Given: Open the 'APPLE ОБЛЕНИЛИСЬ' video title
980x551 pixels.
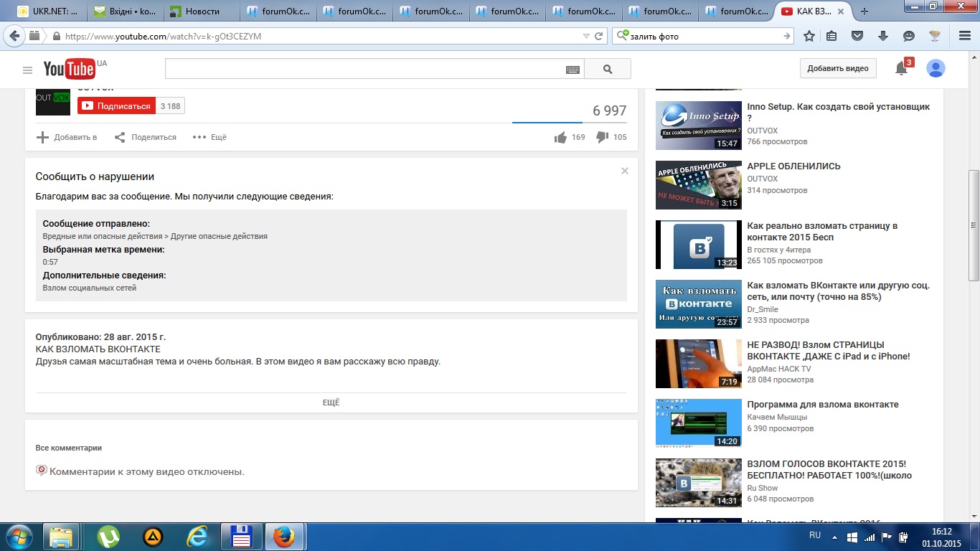Looking at the screenshot, I should tap(793, 166).
